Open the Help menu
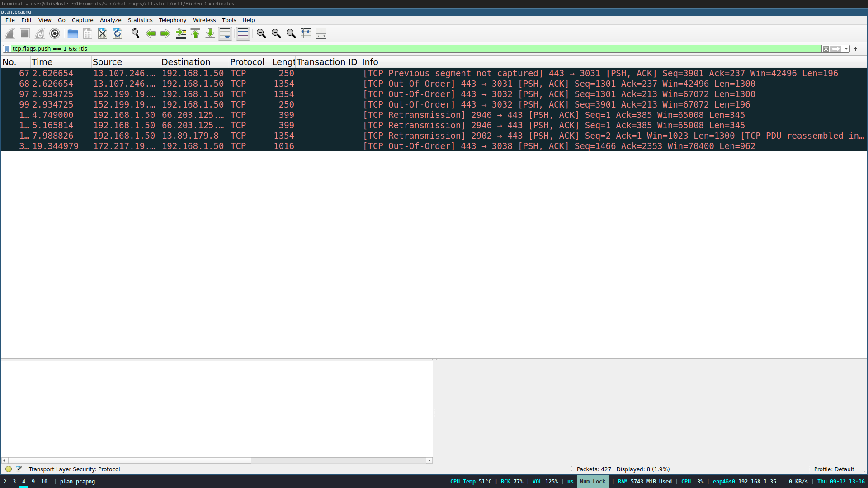This screenshot has width=868, height=488. pos(248,20)
